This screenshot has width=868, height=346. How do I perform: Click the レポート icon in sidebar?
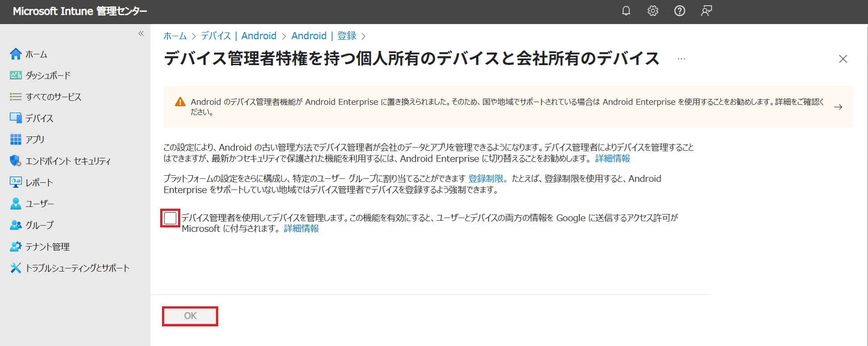point(16,182)
